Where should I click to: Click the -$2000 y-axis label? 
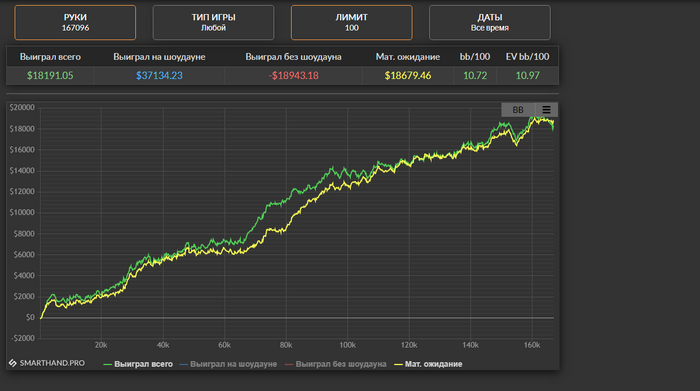coord(23,338)
